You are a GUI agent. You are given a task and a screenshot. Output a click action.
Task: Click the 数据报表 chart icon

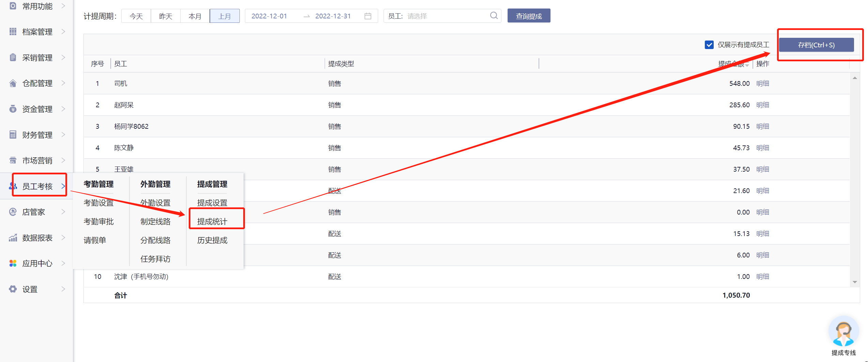(13, 238)
